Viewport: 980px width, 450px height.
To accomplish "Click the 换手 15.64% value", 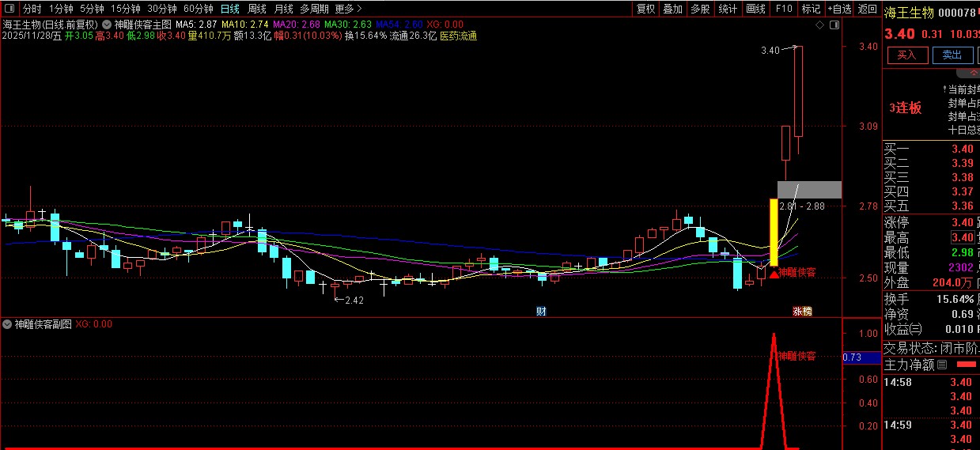I will [x=955, y=299].
